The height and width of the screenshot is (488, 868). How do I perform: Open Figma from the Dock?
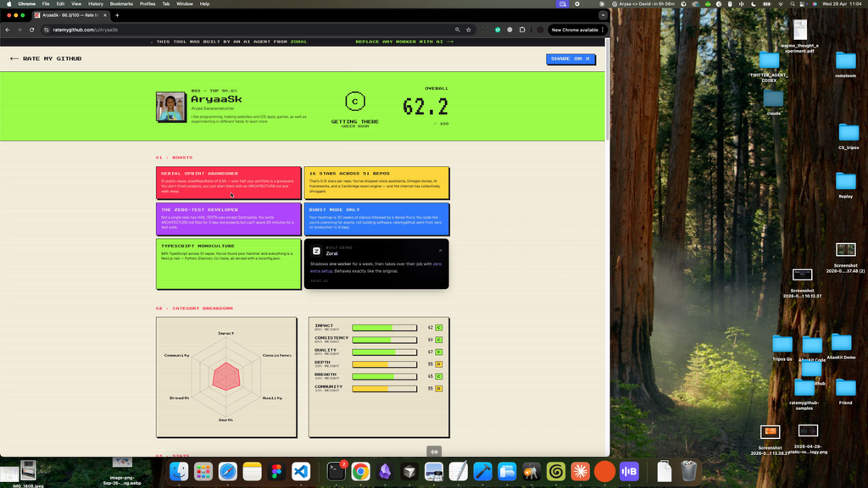[276, 471]
